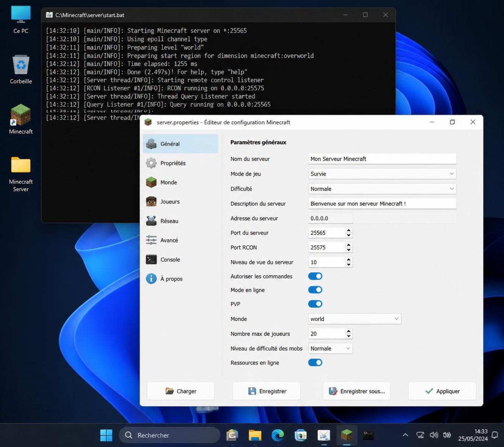Screen dimensions: 504x447
Task: Increase the Port du serveur value
Action: pos(349,231)
